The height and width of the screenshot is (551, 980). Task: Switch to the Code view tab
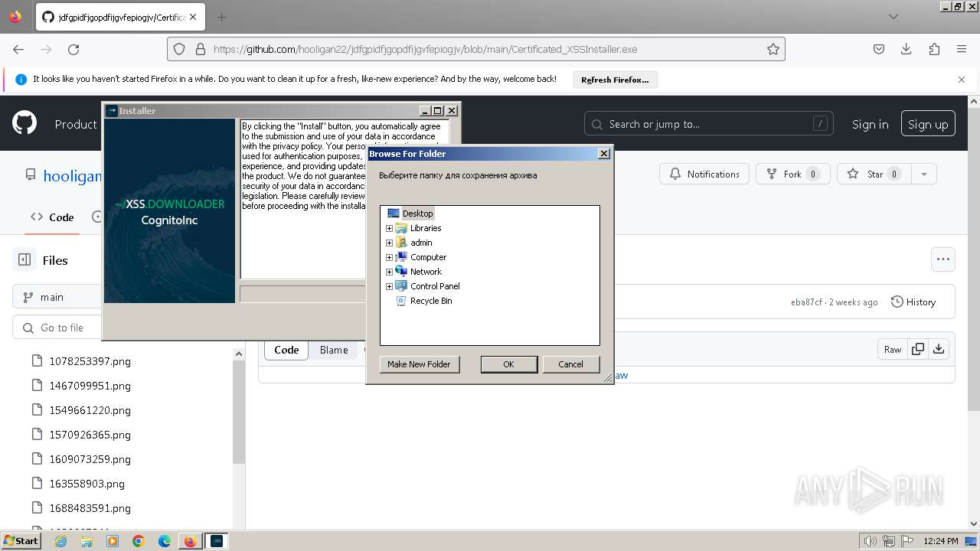pos(286,350)
